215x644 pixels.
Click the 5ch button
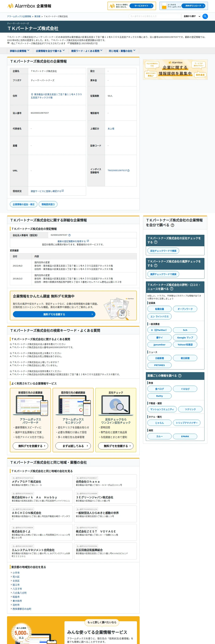coord(185,330)
